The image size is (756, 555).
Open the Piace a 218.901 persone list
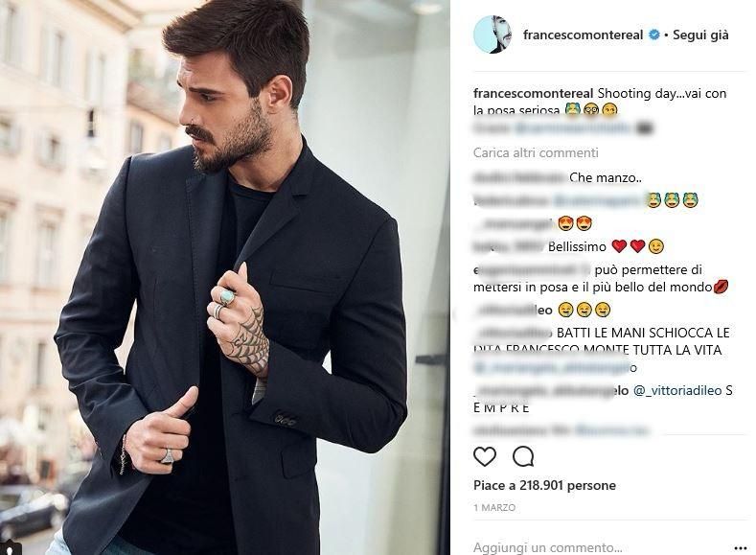[x=544, y=485]
